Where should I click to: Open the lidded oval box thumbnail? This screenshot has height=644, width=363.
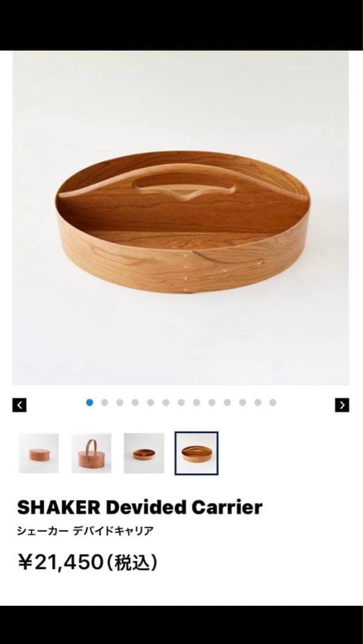[x=39, y=453]
